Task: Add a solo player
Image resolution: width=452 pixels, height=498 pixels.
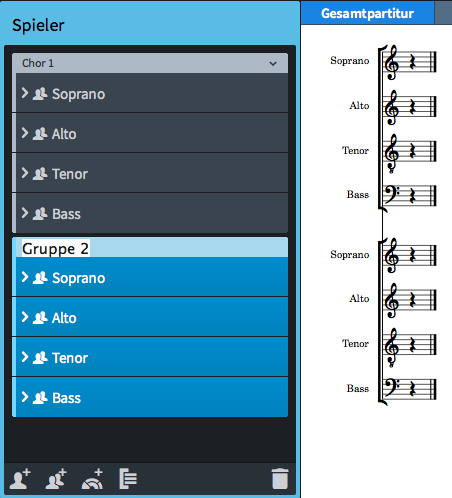Action: 20,479
